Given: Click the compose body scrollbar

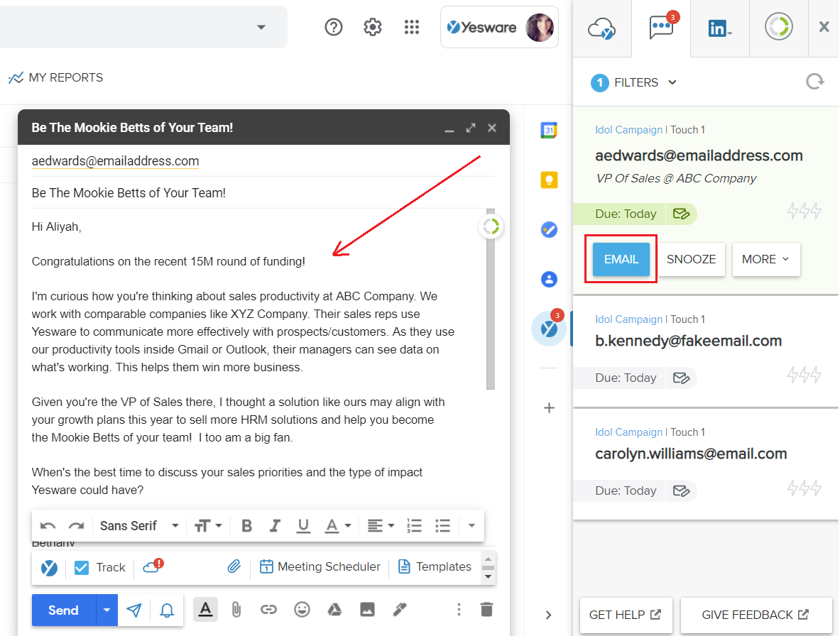Looking at the screenshot, I should coord(490,299).
